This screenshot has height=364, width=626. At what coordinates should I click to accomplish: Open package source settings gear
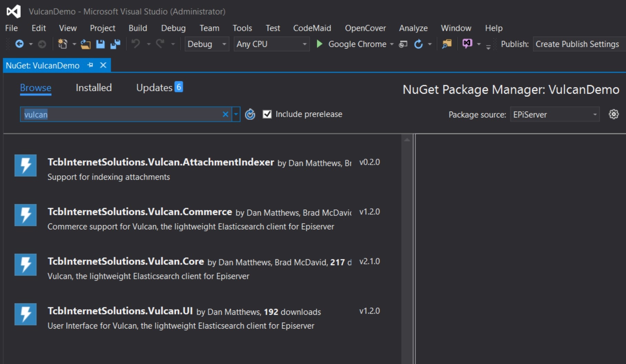(614, 114)
